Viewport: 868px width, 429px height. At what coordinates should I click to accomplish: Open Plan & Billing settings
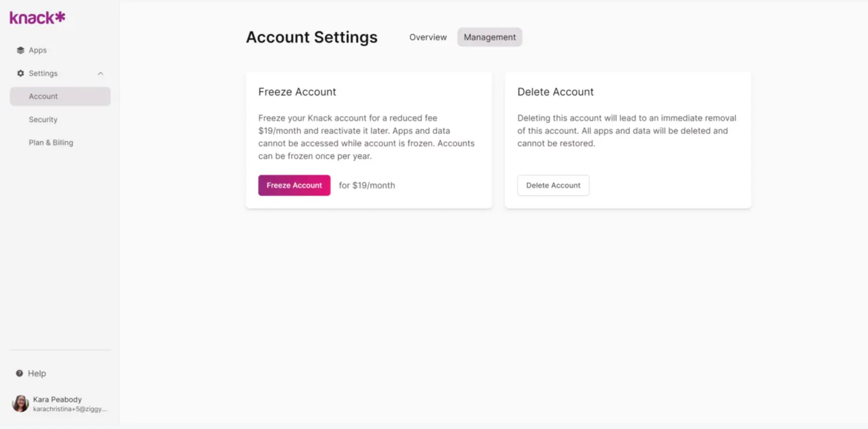coord(51,142)
